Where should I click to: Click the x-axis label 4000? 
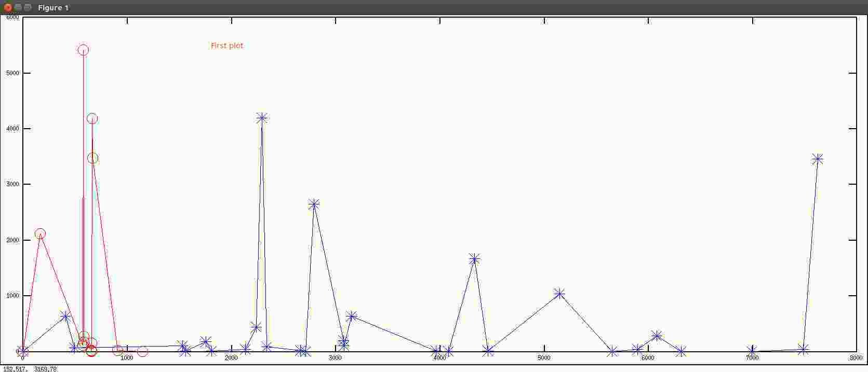(439, 358)
